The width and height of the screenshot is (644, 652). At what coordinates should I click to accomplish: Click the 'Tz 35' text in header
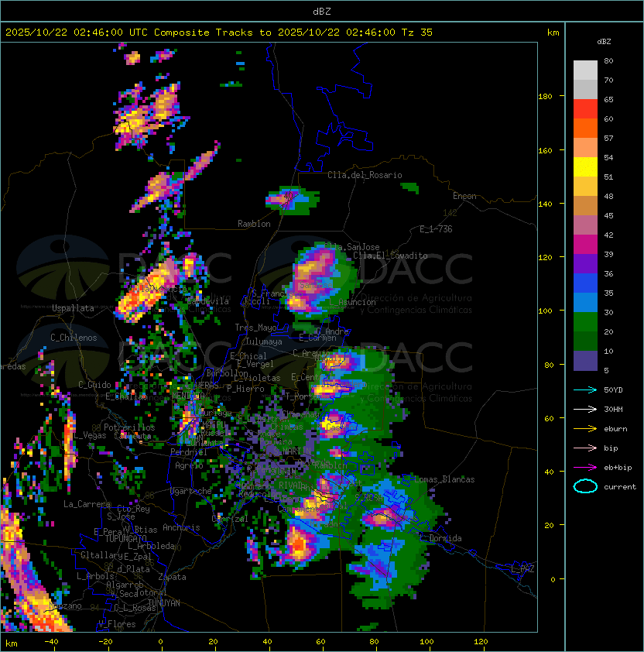coord(417,33)
